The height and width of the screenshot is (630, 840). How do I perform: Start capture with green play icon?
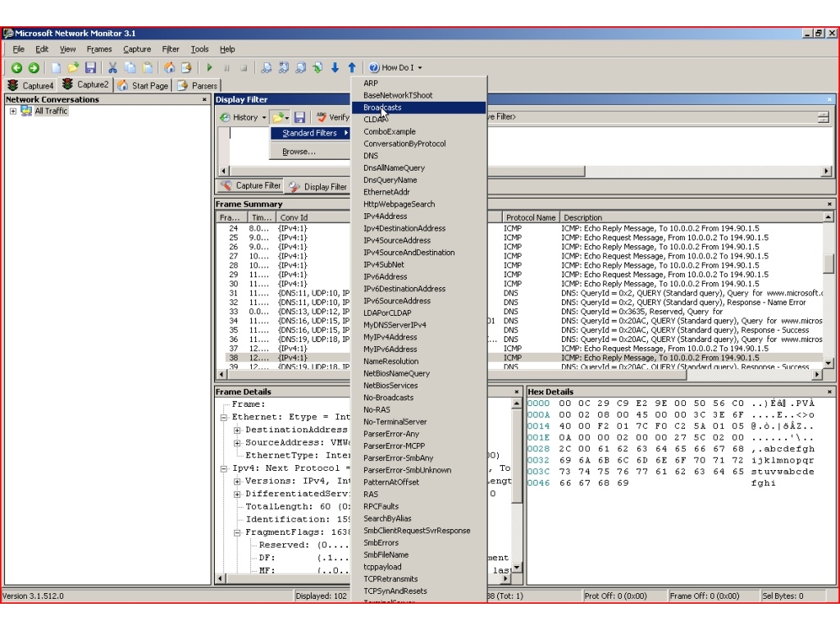click(209, 67)
